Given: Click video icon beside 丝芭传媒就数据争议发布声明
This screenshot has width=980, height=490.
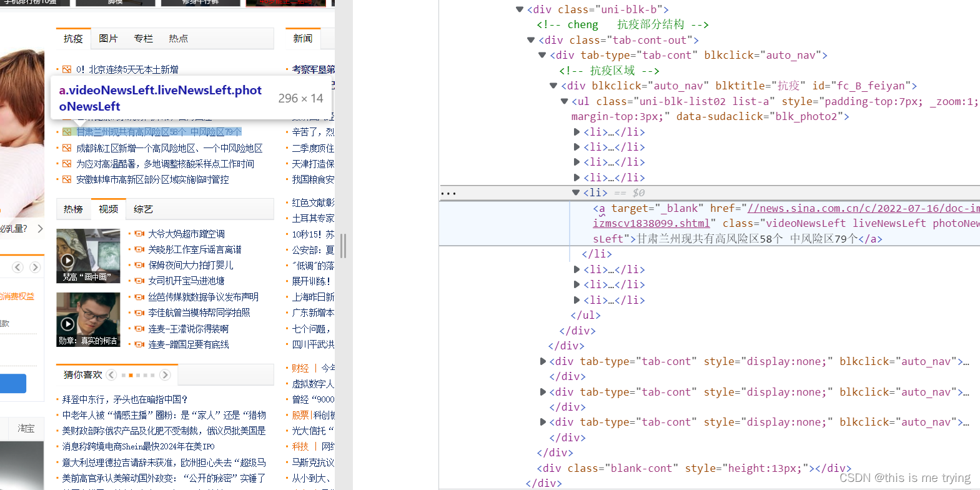Looking at the screenshot, I should [x=140, y=297].
